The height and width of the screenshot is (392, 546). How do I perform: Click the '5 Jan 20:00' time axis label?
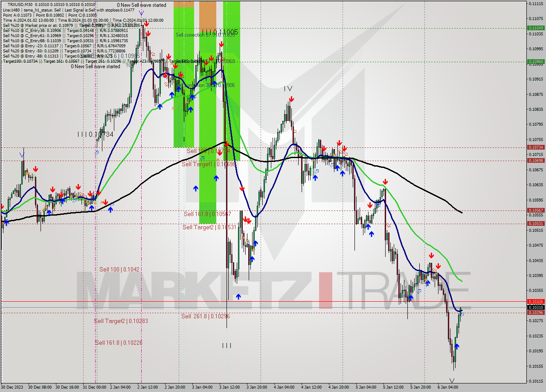pos(421,387)
